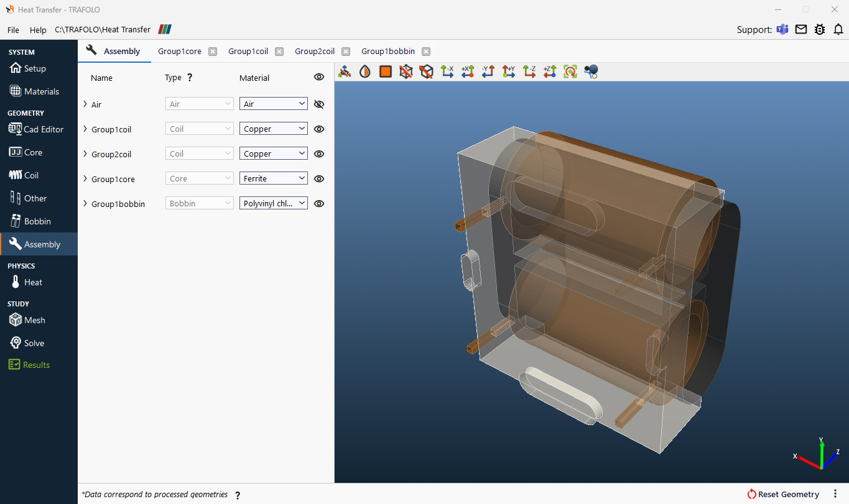The height and width of the screenshot is (504, 849).
Task: Click the bug report icon
Action: coord(820,29)
